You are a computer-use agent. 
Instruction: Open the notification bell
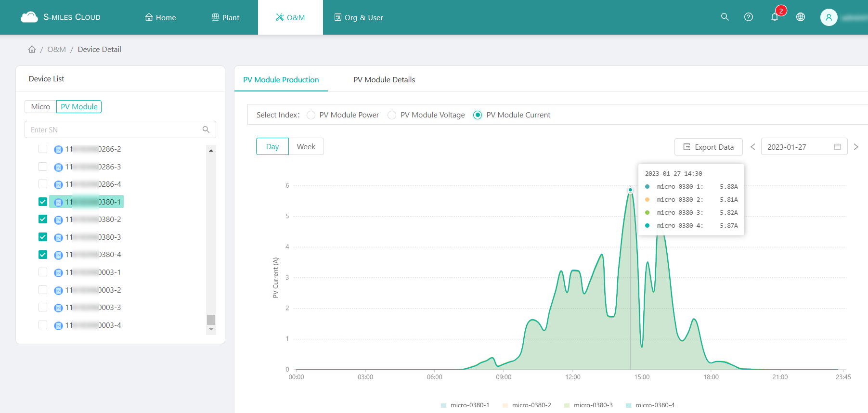pos(774,17)
